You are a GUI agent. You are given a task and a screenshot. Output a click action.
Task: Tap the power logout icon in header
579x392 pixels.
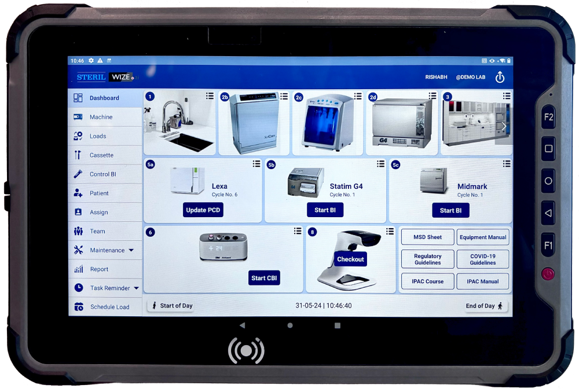click(500, 77)
